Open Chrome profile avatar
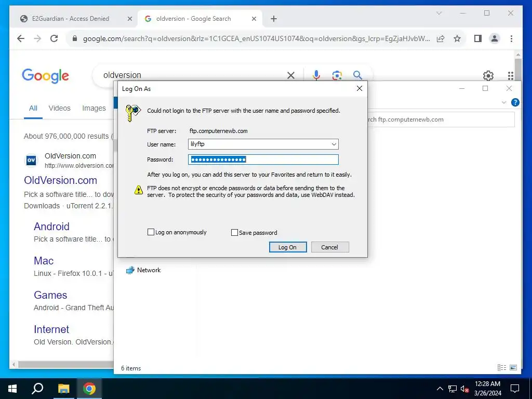The image size is (532, 399). [x=495, y=38]
